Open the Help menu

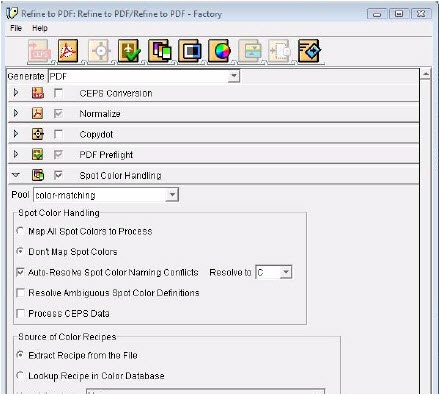(x=40, y=28)
